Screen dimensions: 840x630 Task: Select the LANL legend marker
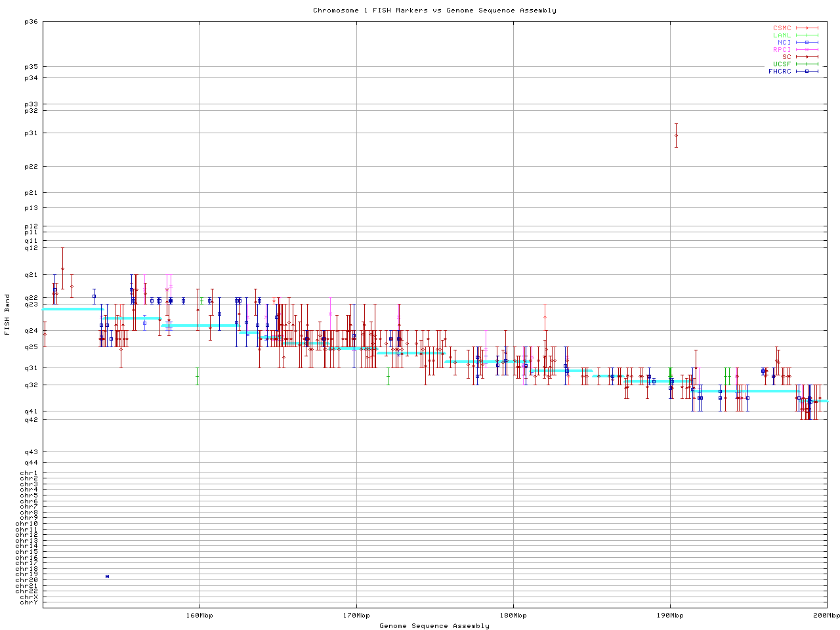click(x=807, y=35)
